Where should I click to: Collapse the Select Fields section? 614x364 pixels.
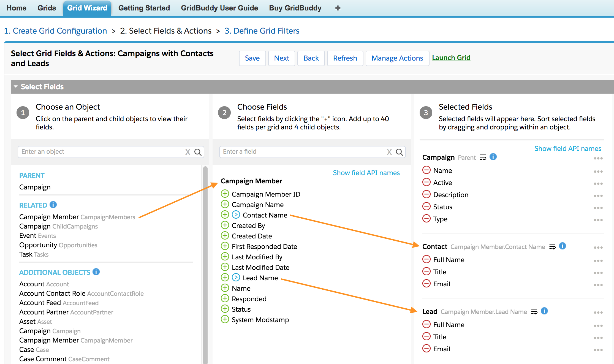tap(16, 87)
